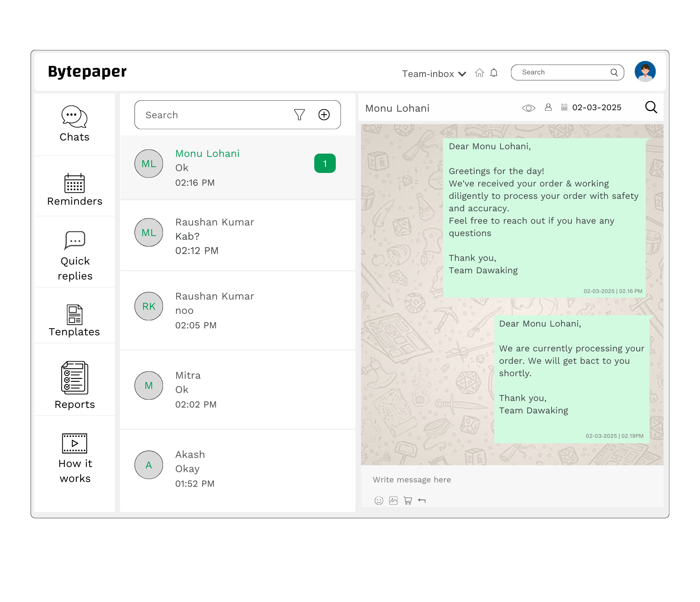The width and height of the screenshot is (700, 602).
Task: Open the chat list filter funnel
Action: [299, 115]
